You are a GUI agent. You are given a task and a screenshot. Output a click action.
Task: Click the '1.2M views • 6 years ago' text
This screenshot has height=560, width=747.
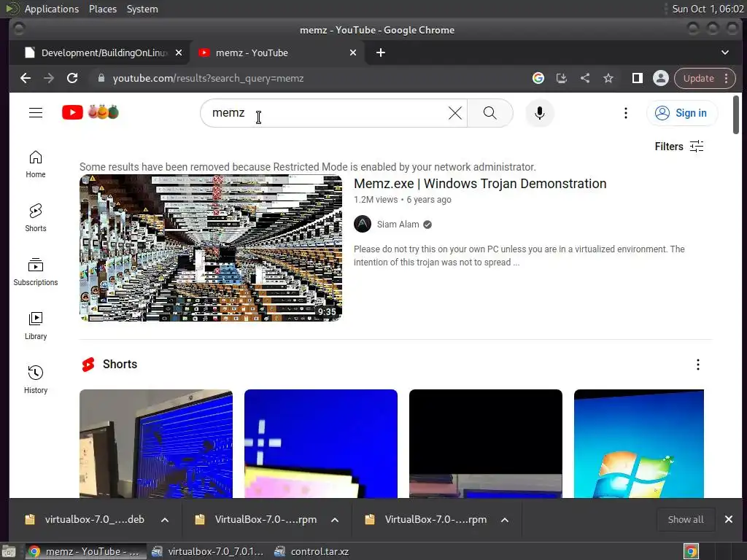coord(403,200)
